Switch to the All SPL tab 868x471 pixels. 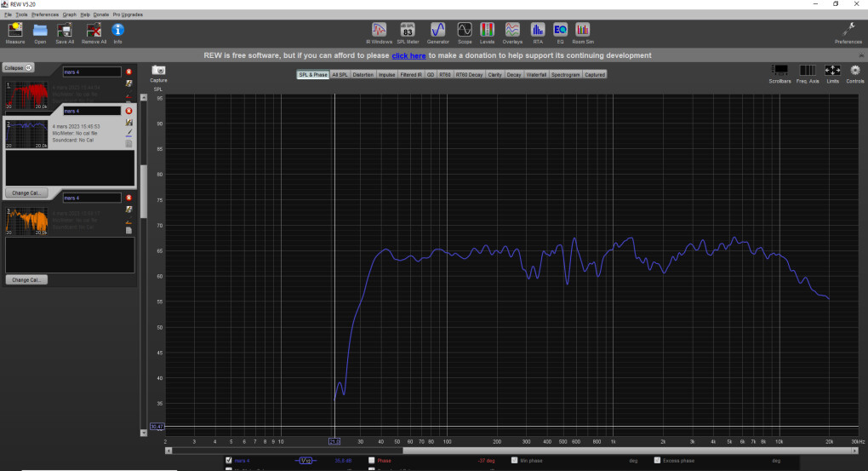pyautogui.click(x=340, y=75)
